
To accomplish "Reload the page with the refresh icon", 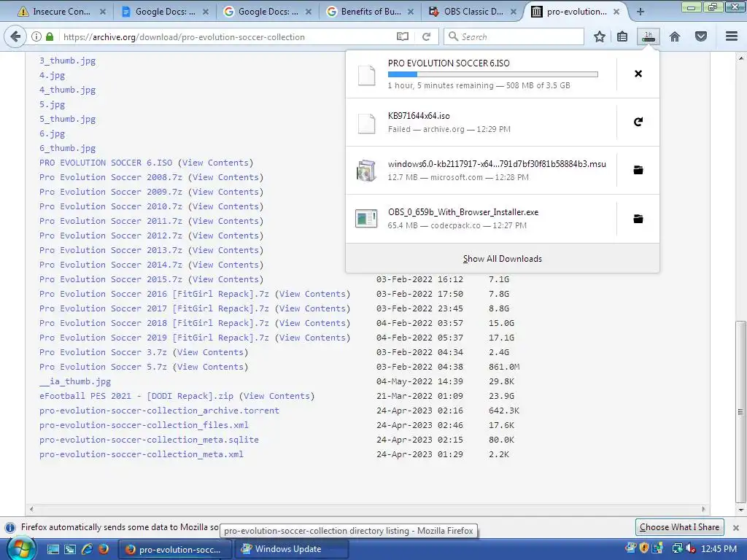I will 426,36.
